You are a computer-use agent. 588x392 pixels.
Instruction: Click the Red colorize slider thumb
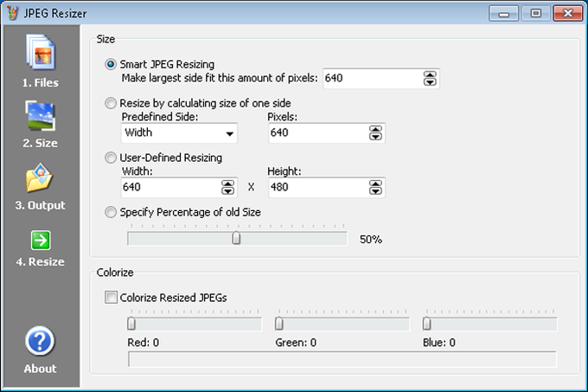[x=131, y=324]
